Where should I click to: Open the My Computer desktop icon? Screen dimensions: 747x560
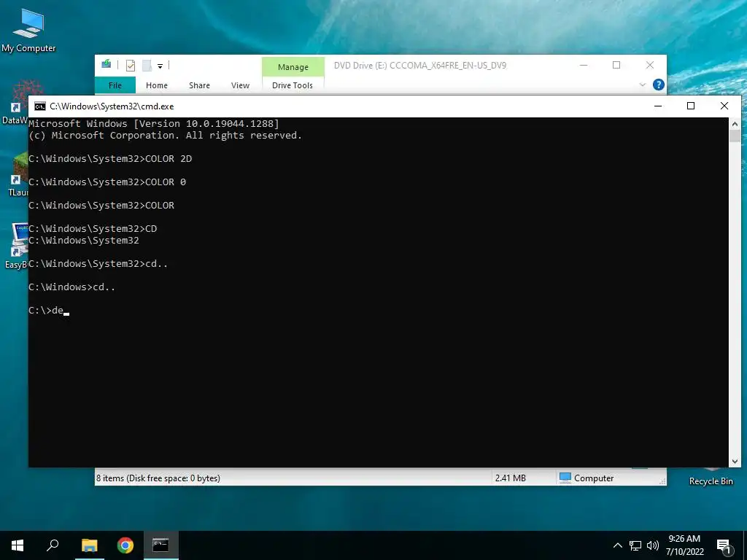28,30
